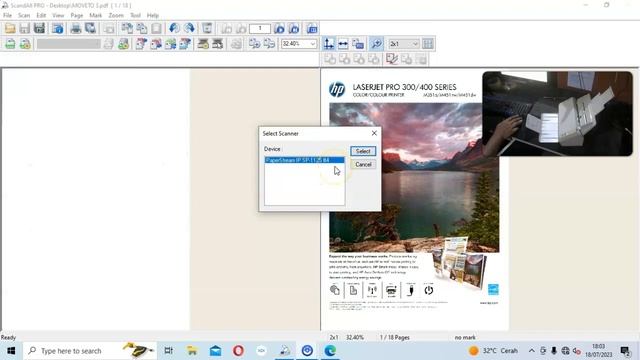Click '32.40%' in the status bar
The height and width of the screenshot is (360, 640).
coord(355,338)
